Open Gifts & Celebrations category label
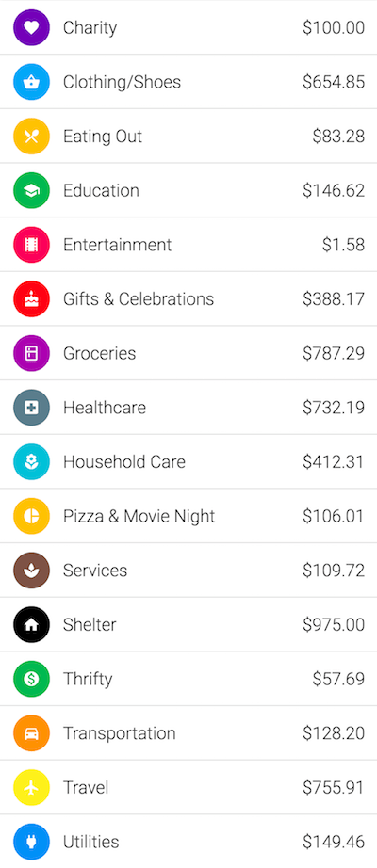Viewport: 377px width, 868px height. [x=139, y=299]
